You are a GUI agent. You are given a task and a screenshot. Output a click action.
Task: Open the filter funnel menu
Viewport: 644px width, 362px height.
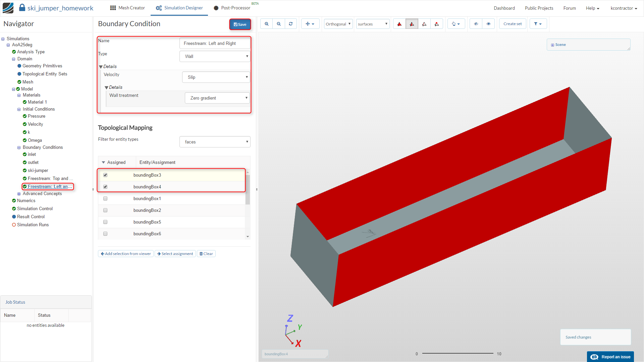pos(538,24)
